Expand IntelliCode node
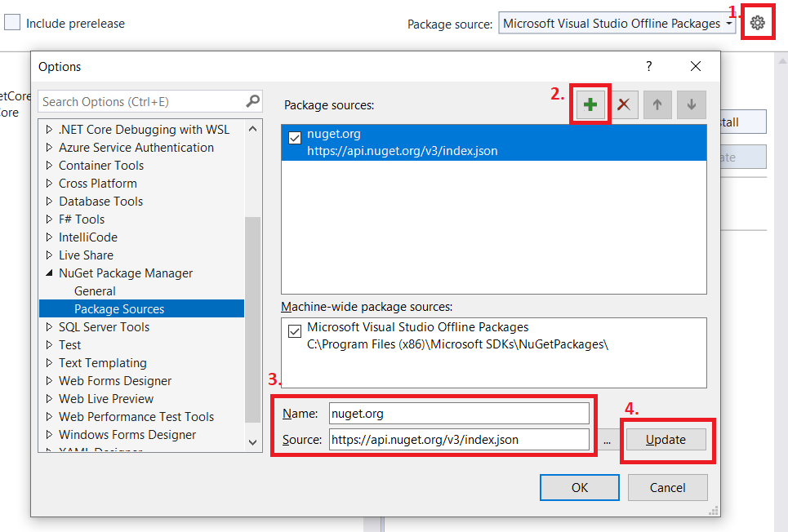 click(49, 237)
